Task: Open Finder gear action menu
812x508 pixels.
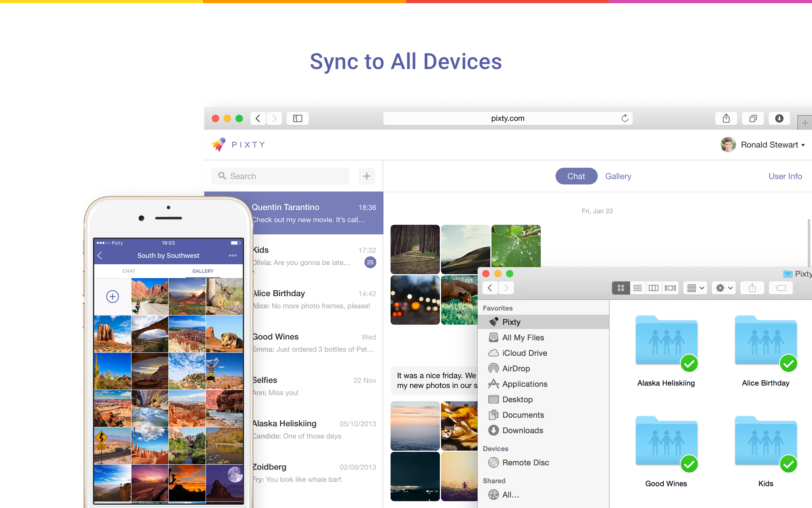Action: tap(724, 288)
